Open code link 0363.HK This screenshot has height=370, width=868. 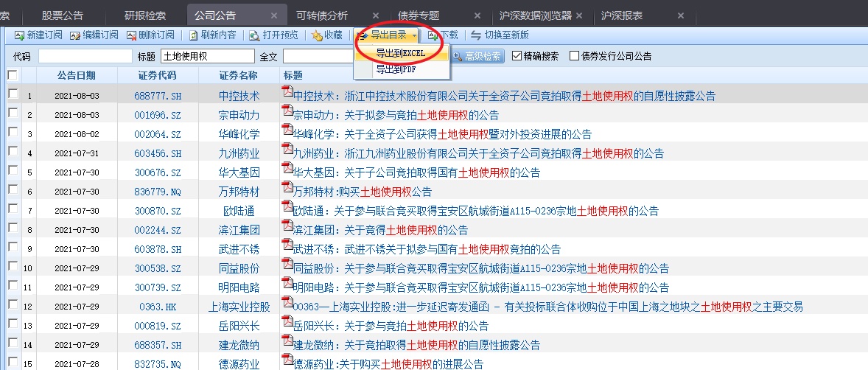tap(158, 307)
